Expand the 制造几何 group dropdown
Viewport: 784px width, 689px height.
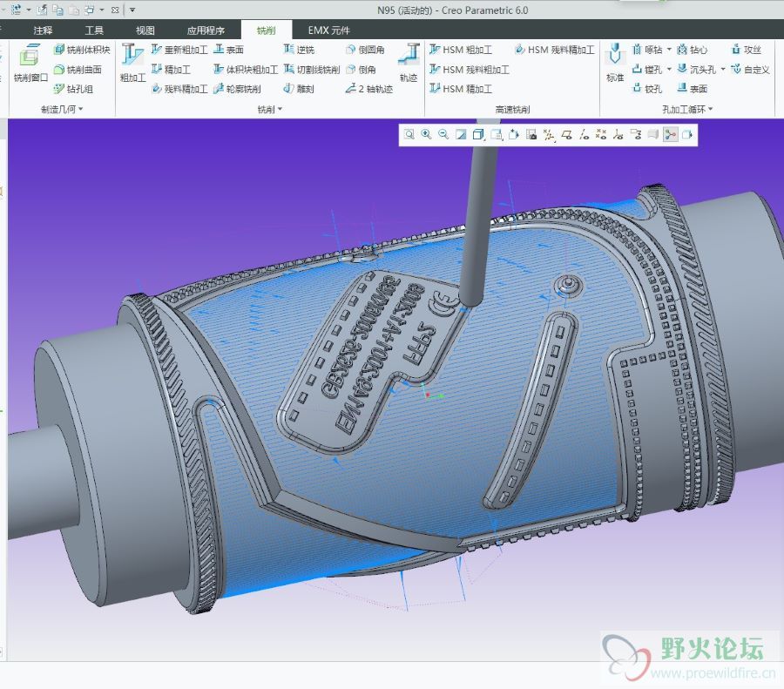80,109
